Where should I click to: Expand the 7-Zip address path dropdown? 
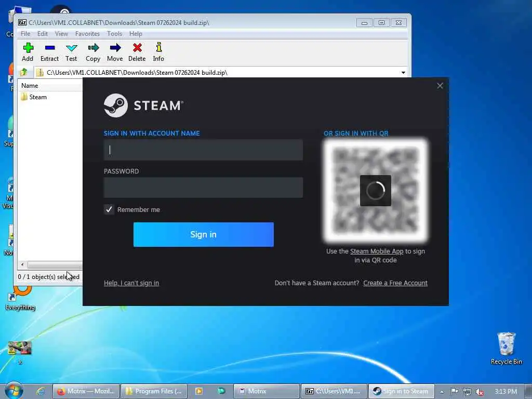[403, 73]
